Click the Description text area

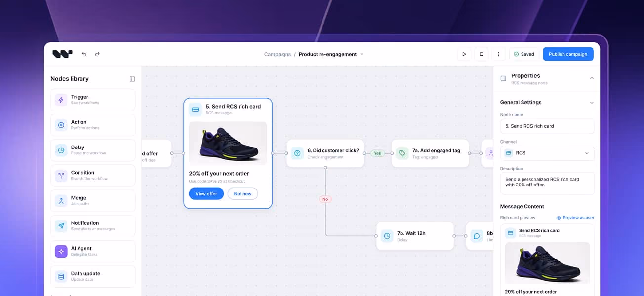547,183
